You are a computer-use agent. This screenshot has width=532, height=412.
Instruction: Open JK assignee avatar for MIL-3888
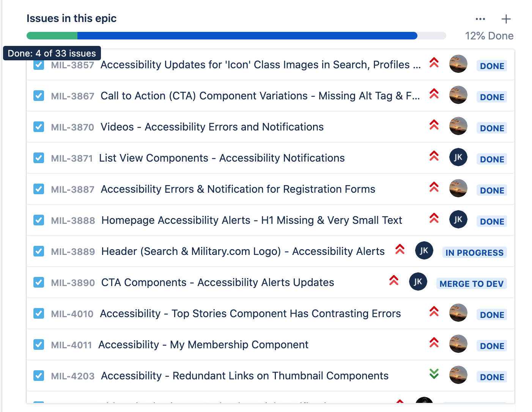tap(458, 219)
